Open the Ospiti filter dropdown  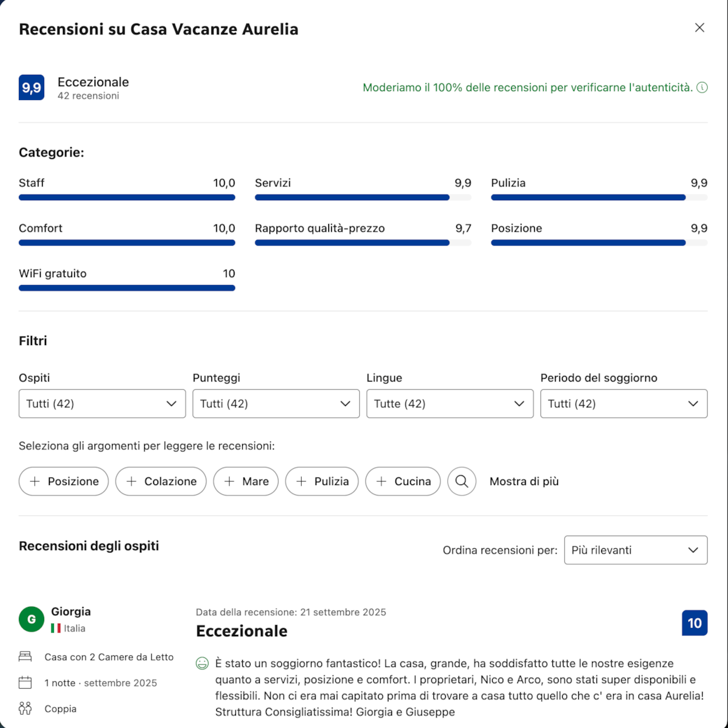click(x=102, y=403)
